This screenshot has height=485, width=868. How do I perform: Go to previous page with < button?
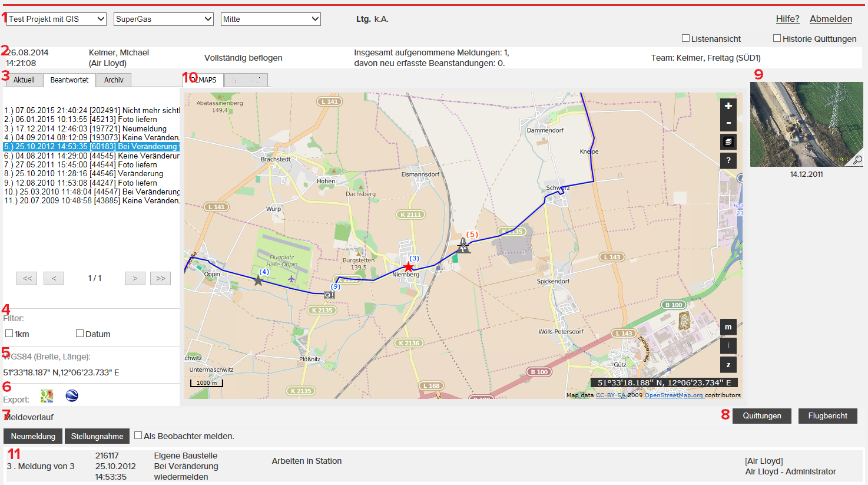tap(54, 278)
